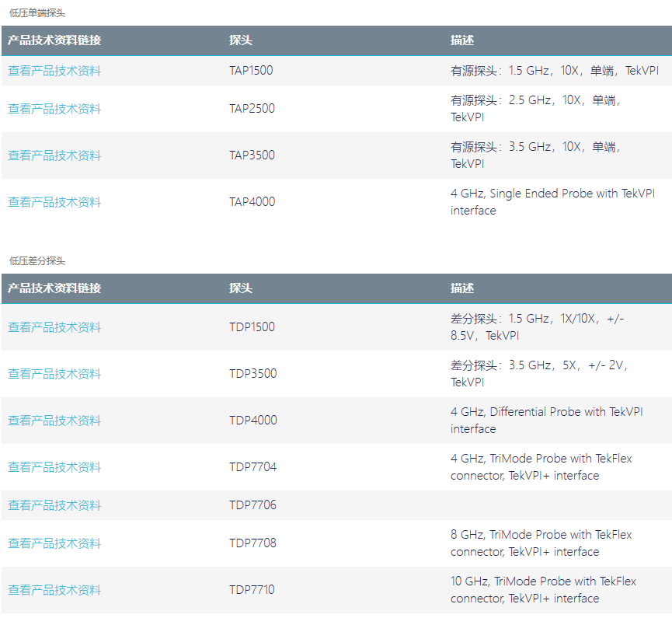The height and width of the screenshot is (625, 672).
Task: Click the 低压单端探头 section heading
Action: click(x=37, y=13)
